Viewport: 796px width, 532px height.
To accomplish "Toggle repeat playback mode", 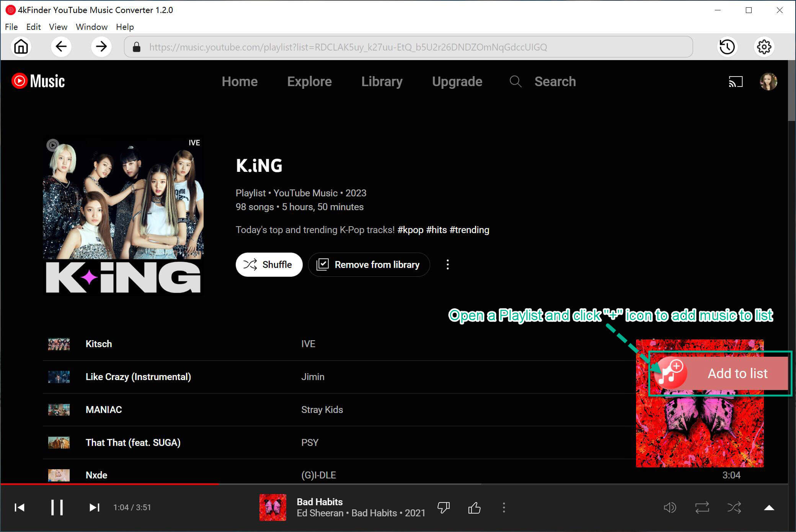I will pos(703,508).
